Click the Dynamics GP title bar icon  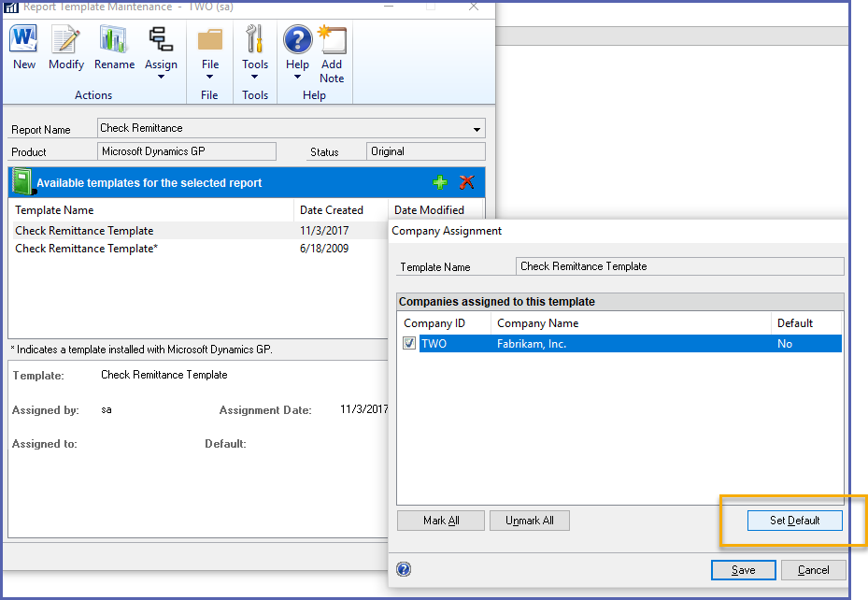[x=11, y=7]
